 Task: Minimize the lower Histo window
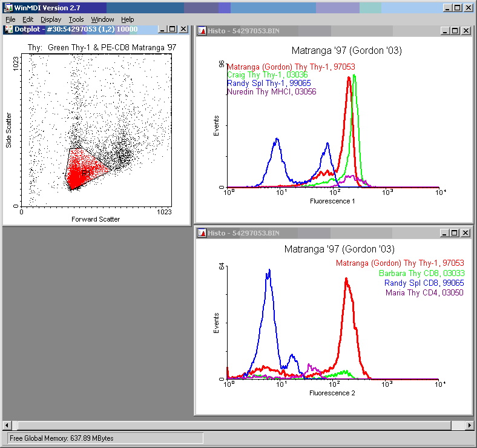[446, 233]
